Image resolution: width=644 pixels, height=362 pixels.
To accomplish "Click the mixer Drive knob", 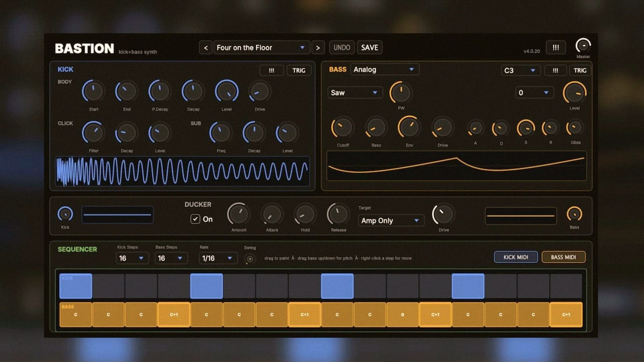I will [x=443, y=214].
